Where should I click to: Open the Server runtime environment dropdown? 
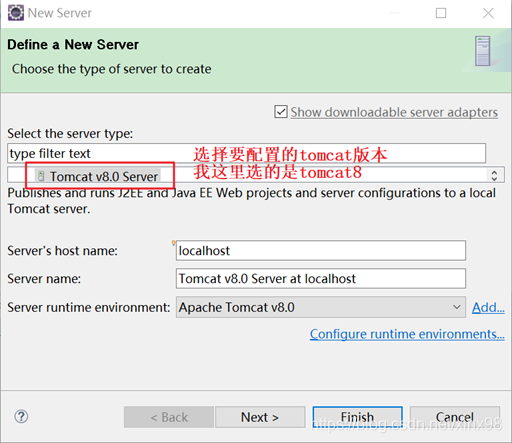(x=321, y=307)
